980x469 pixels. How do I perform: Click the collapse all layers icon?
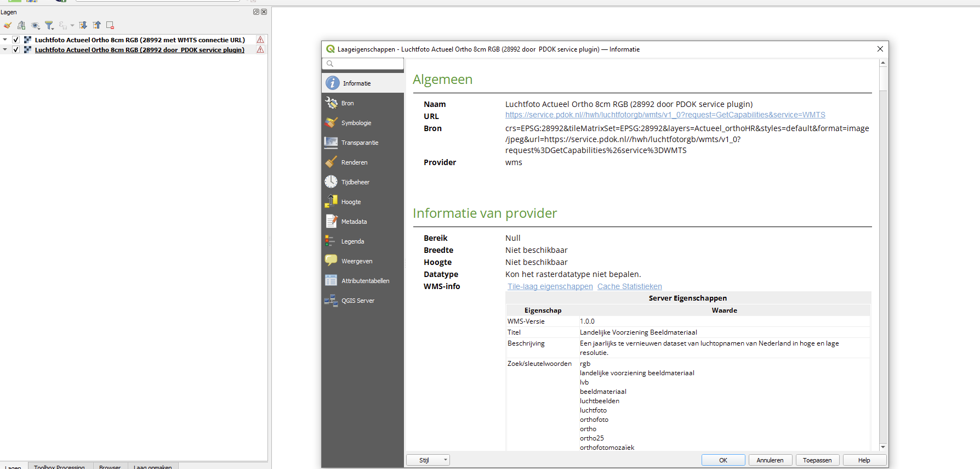(96, 25)
